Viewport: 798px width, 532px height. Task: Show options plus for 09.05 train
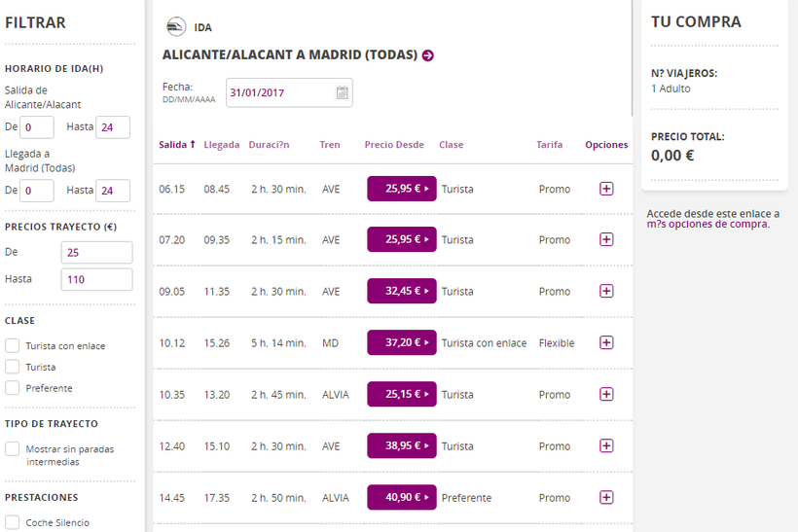pyautogui.click(x=606, y=291)
